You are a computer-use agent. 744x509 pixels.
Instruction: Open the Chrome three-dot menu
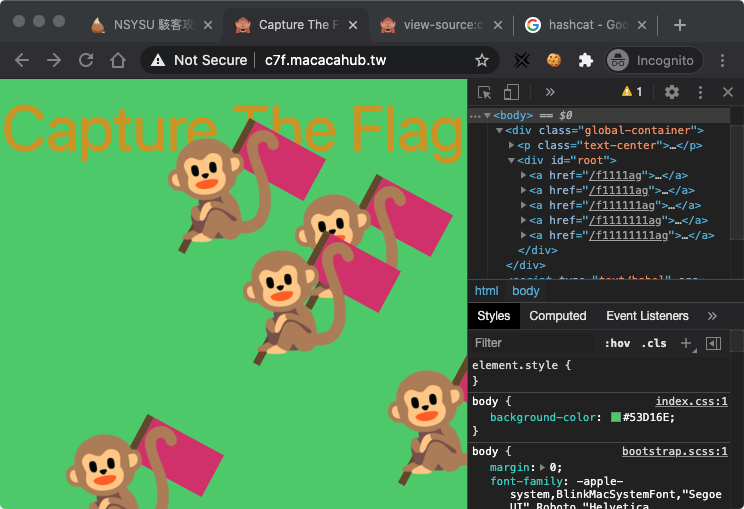(722, 60)
